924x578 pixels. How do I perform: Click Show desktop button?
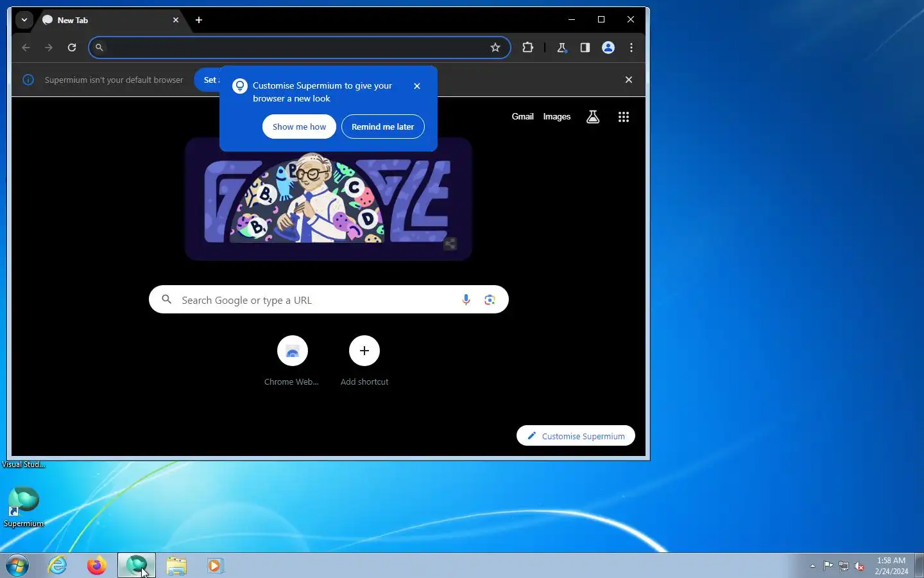[919, 566]
